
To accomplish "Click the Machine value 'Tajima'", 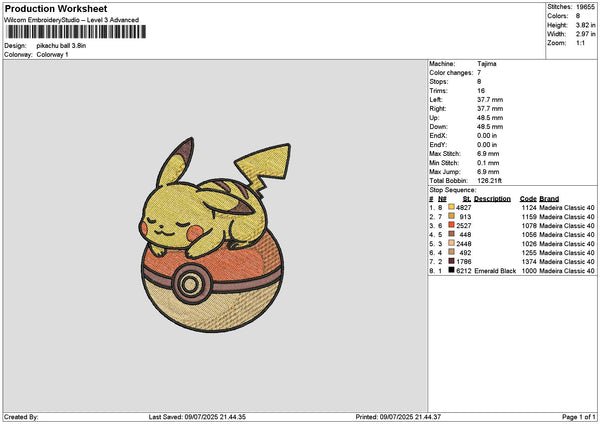I will tap(487, 64).
